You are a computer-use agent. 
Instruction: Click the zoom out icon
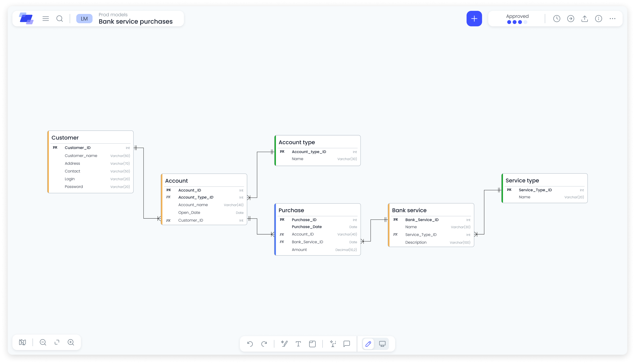tap(43, 342)
